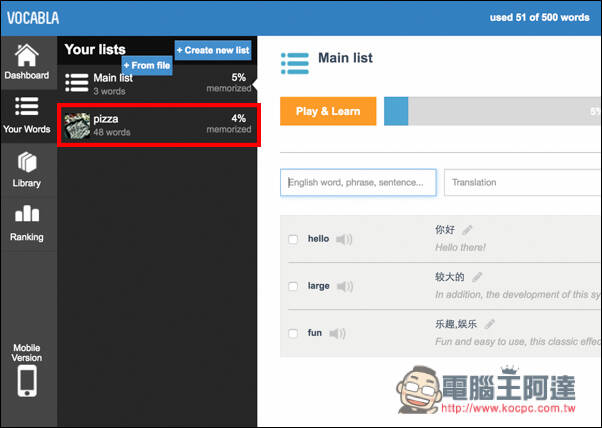Image resolution: width=602 pixels, height=428 pixels.
Task: Open the Ranking bar chart icon
Action: (x=27, y=213)
